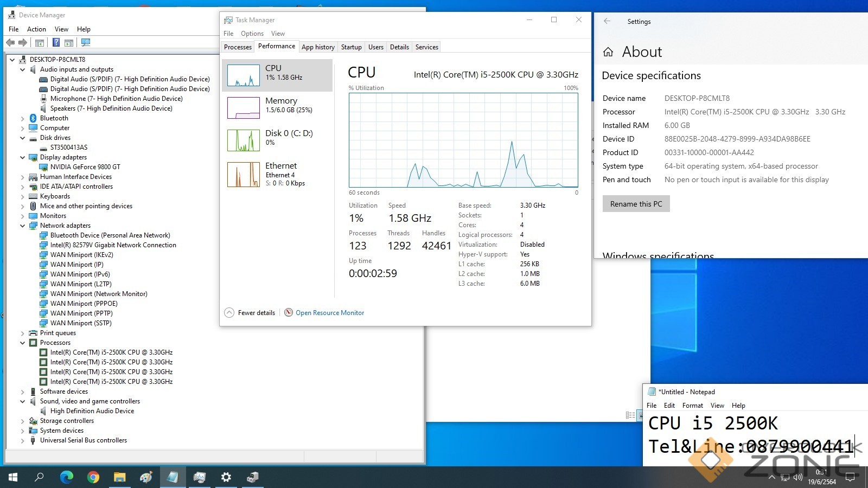Open Resource Monitor link
The height and width of the screenshot is (488, 868).
click(329, 313)
